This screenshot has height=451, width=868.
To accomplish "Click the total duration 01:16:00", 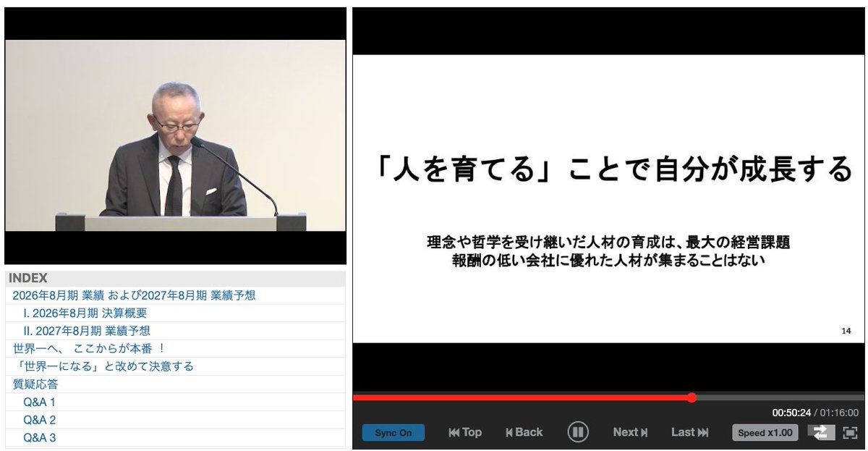I will pyautogui.click(x=839, y=413).
